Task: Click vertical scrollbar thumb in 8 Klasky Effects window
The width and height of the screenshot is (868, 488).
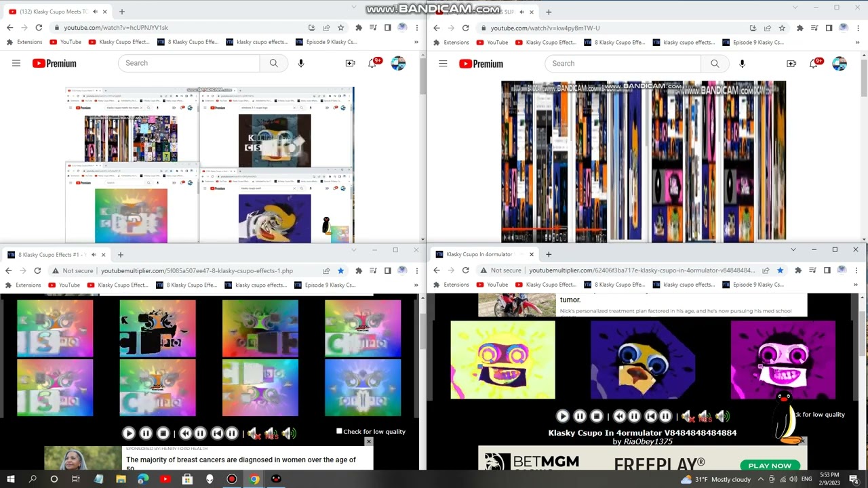Action: (423, 330)
